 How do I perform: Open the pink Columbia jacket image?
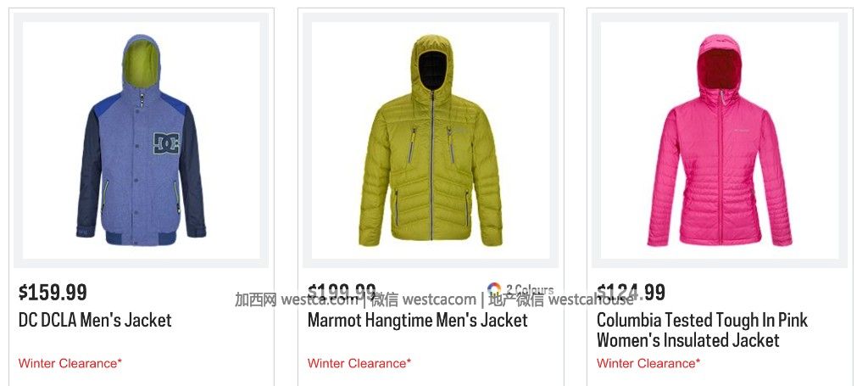click(x=720, y=140)
